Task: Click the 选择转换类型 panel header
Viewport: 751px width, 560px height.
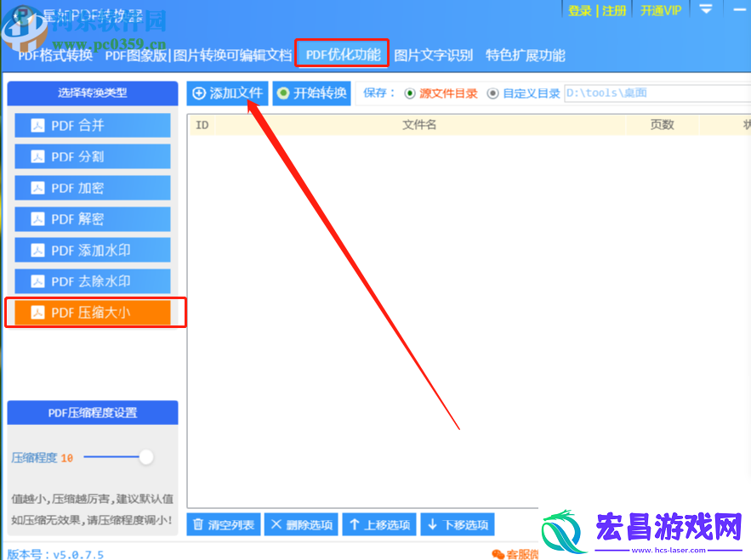Action: click(x=93, y=93)
